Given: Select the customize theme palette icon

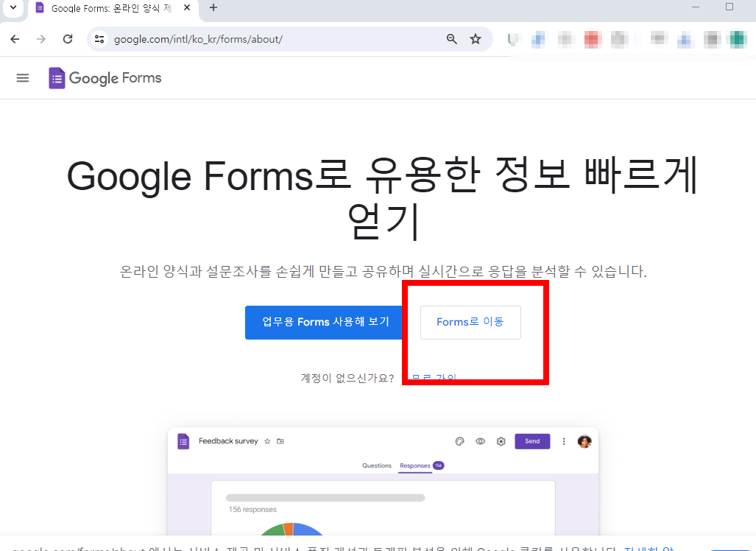Looking at the screenshot, I should pos(460,441).
